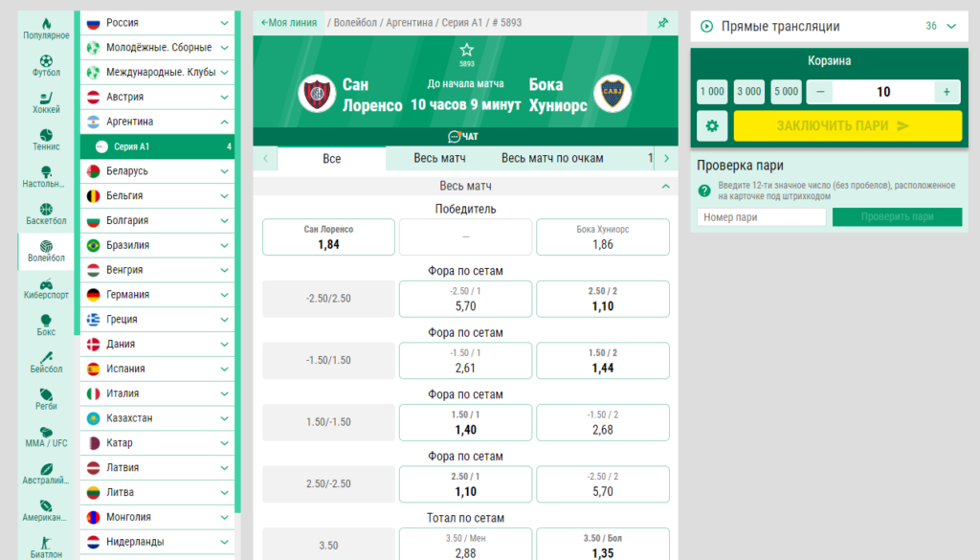This screenshot has height=560, width=980.
Task: Decrease stake with minus button
Action: click(x=820, y=92)
